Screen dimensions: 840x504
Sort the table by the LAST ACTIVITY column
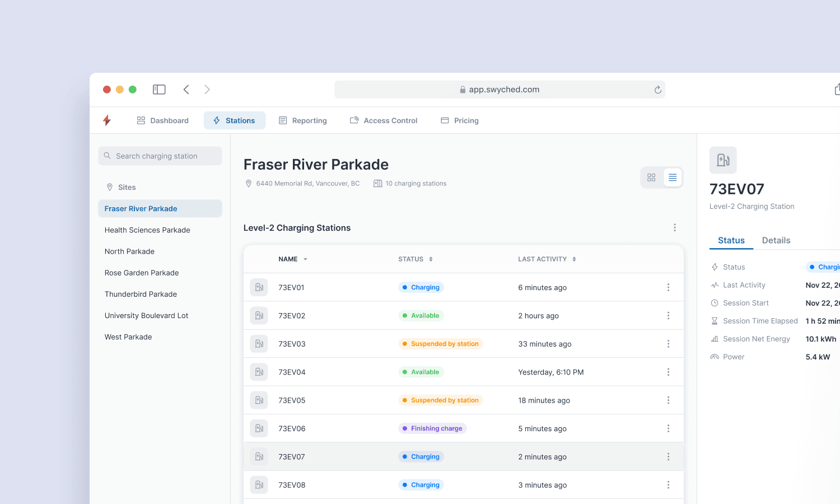click(x=547, y=259)
